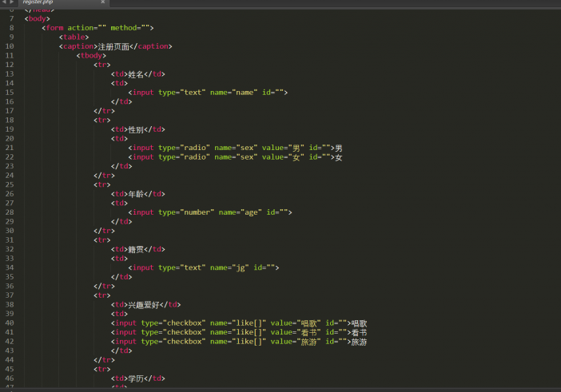Click name="jg" attribute on line 34

pos(229,267)
